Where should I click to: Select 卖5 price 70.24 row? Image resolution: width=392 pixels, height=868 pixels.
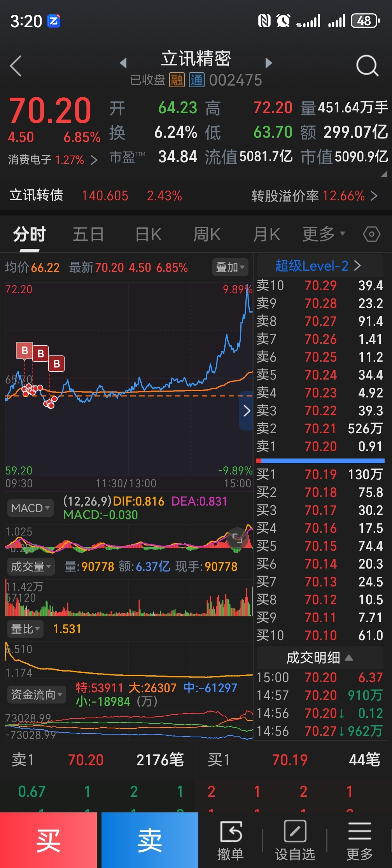pyautogui.click(x=320, y=375)
